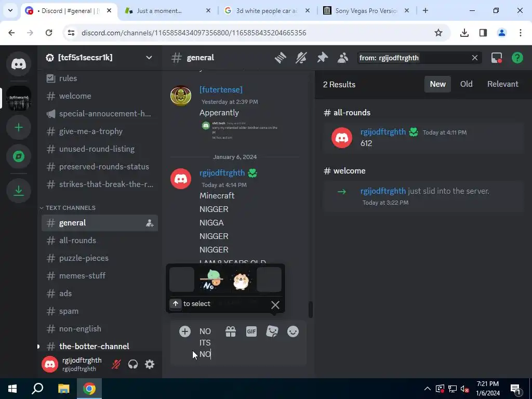Close the sticker suggestion popup

(x=275, y=304)
